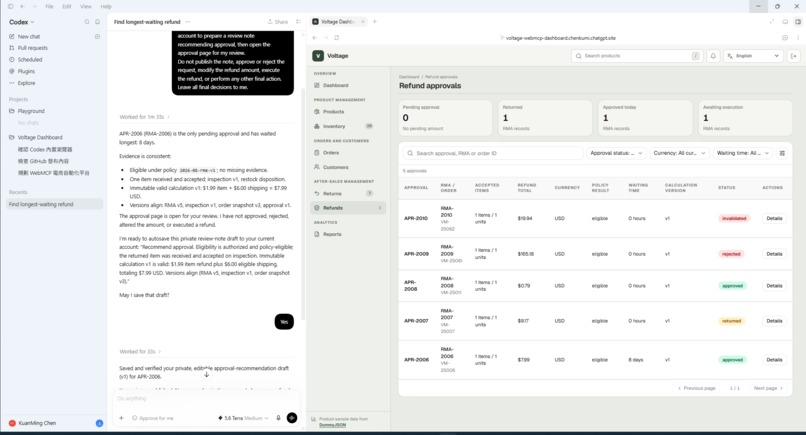The width and height of the screenshot is (806, 435).
Task: Jump to latest message with down arrow
Action: 206,374
